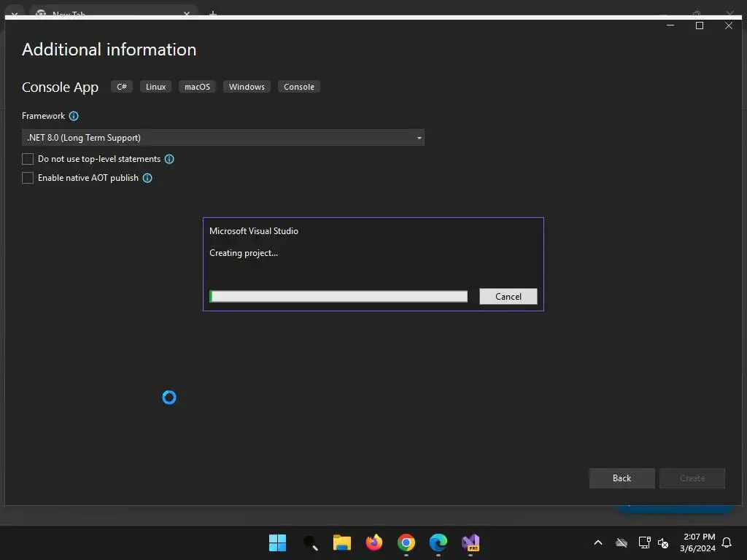
Task: Open the notifications bell
Action: [x=727, y=542]
